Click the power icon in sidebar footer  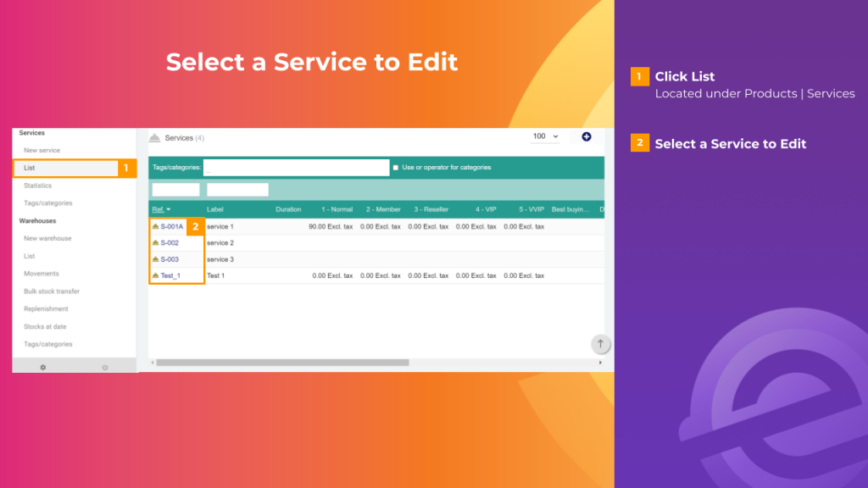(x=105, y=366)
